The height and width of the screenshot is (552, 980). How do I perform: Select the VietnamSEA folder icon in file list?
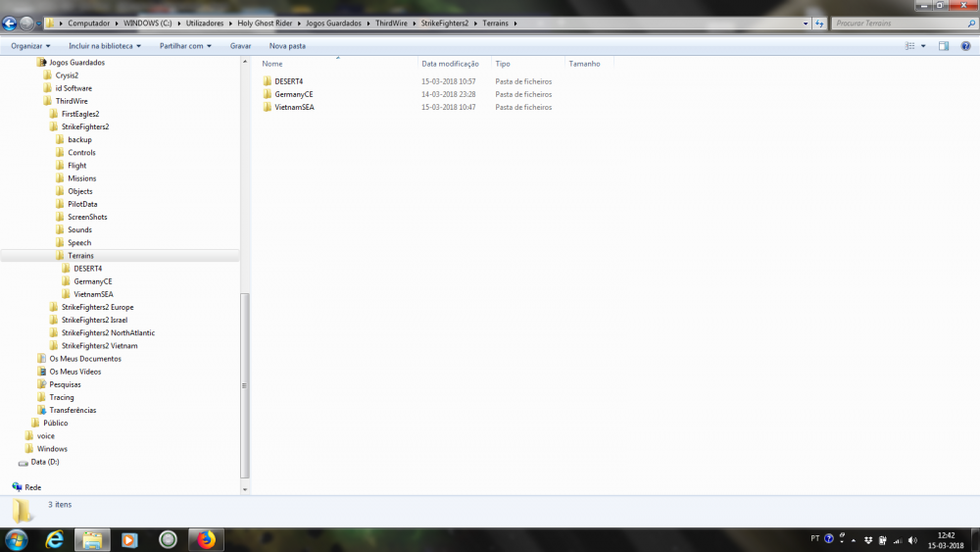[268, 107]
